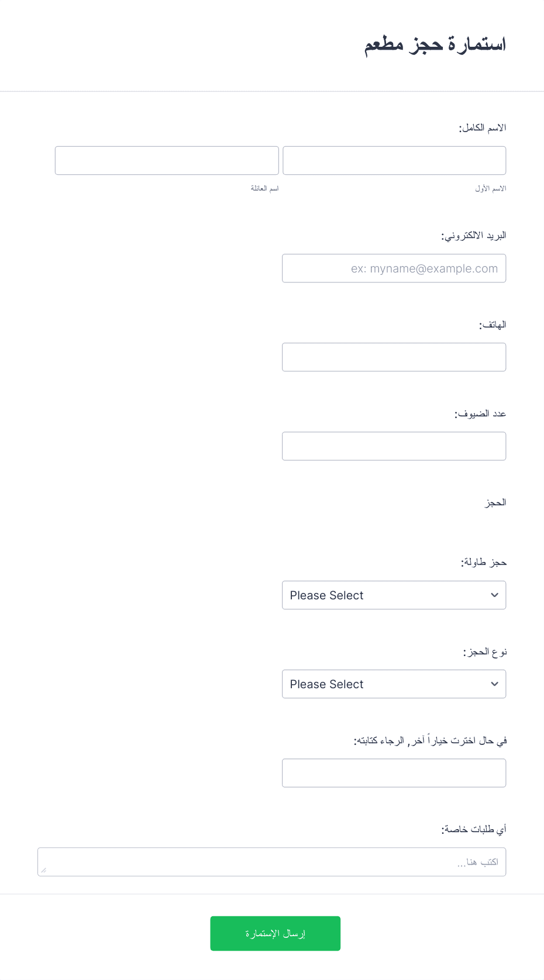
Task: Click the other option text field
Action: 394,773
